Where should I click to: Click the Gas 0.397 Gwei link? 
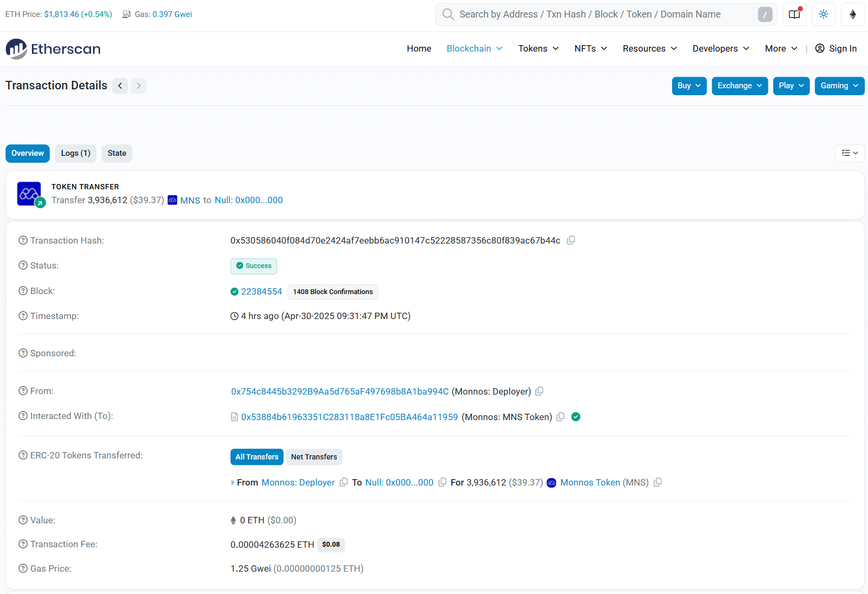(x=172, y=14)
